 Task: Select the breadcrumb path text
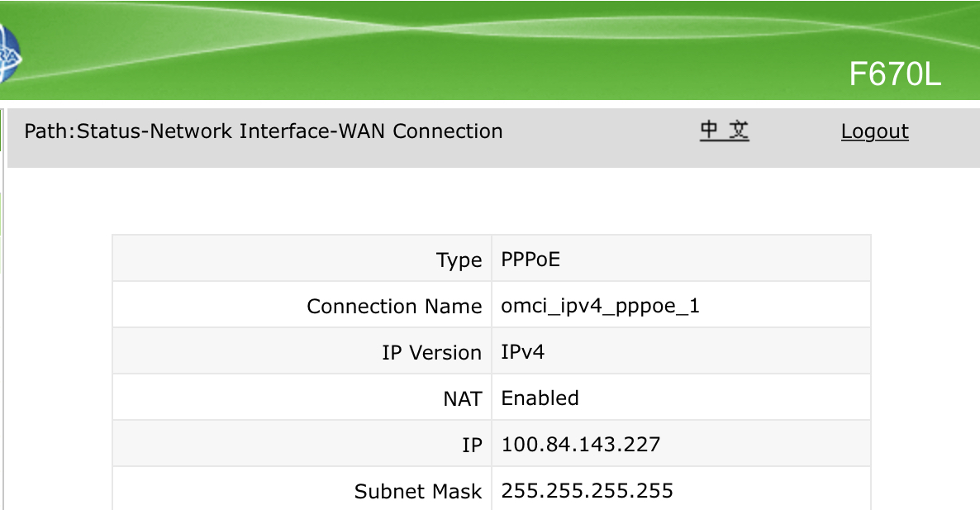(x=263, y=131)
